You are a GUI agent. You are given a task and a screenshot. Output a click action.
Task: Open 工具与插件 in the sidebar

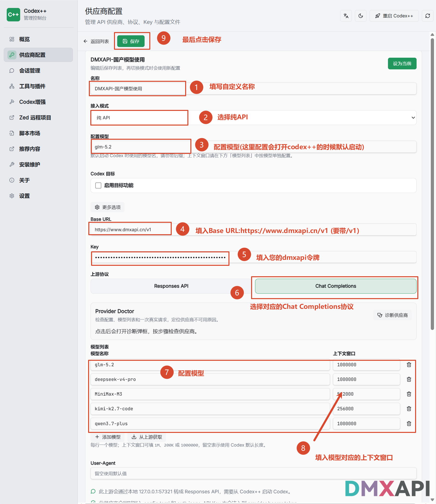(38, 86)
